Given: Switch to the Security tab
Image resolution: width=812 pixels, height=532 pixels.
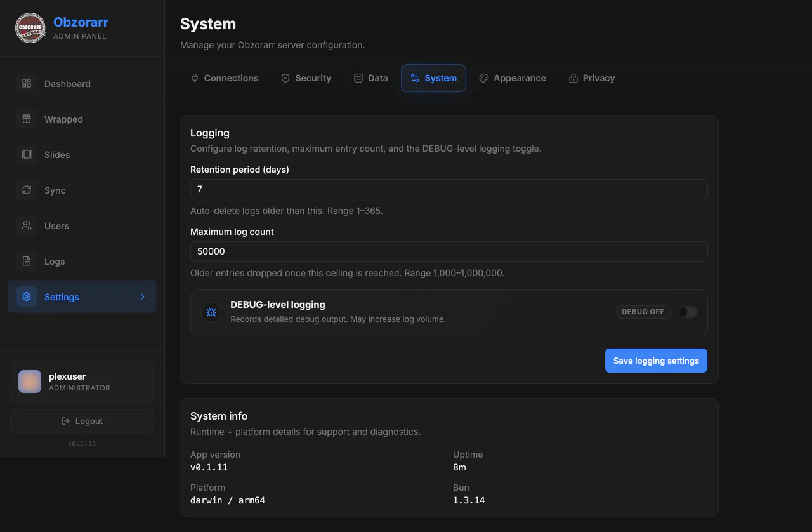Looking at the screenshot, I should pyautogui.click(x=306, y=78).
